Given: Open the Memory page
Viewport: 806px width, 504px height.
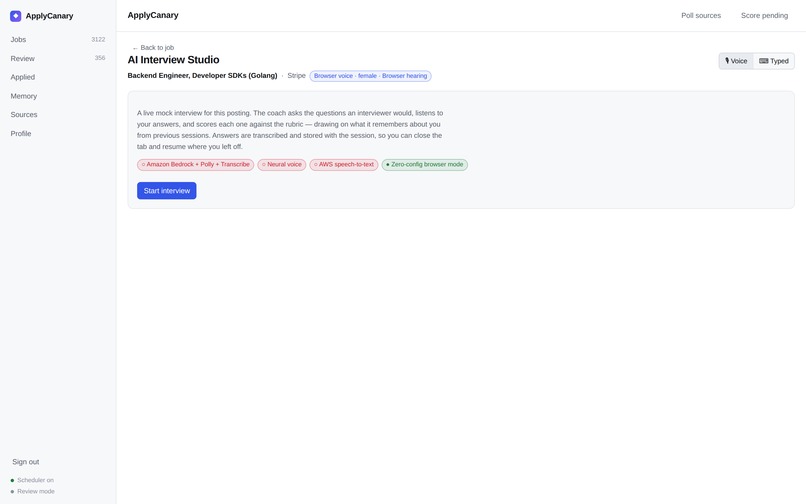Looking at the screenshot, I should 58,96.
